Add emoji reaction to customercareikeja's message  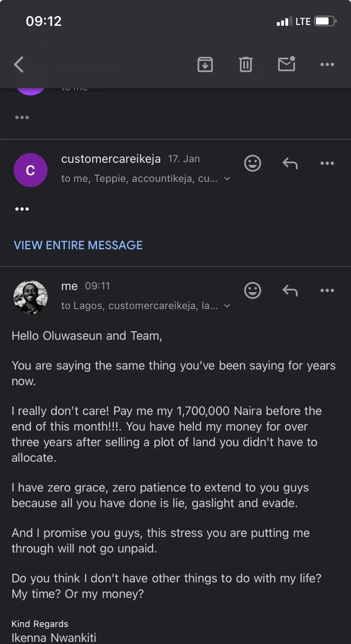[253, 163]
